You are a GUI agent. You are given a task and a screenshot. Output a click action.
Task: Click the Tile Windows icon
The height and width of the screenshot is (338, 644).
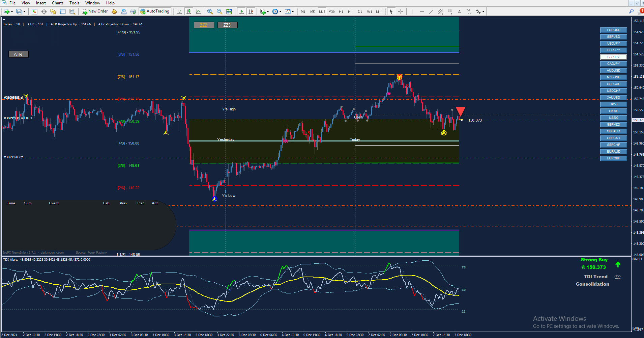pyautogui.click(x=229, y=11)
